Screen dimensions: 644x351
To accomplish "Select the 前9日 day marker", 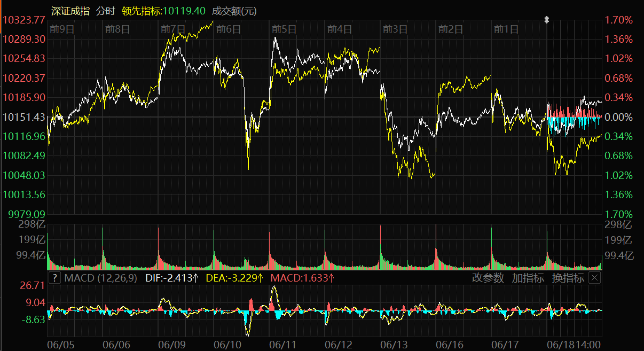I will (61, 29).
